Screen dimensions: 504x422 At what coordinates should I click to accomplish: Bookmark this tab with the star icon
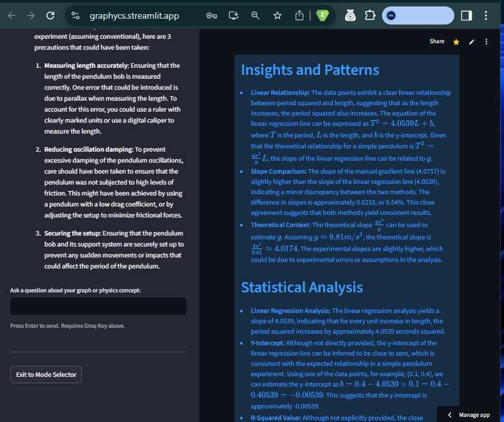pos(277,15)
